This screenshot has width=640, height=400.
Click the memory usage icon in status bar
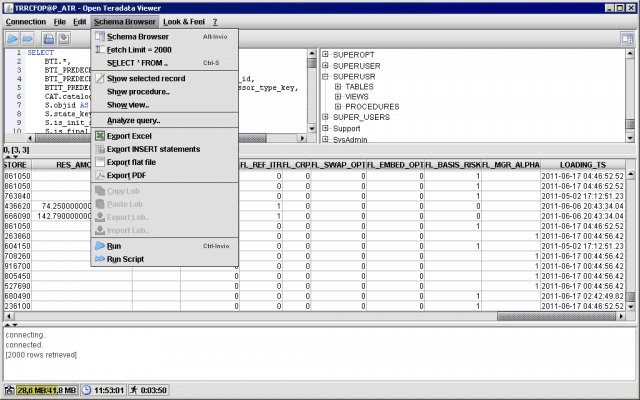(9, 390)
